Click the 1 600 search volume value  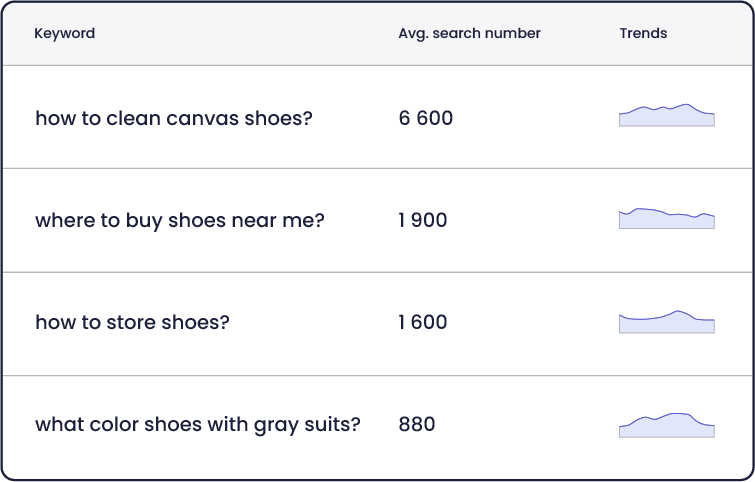point(423,322)
